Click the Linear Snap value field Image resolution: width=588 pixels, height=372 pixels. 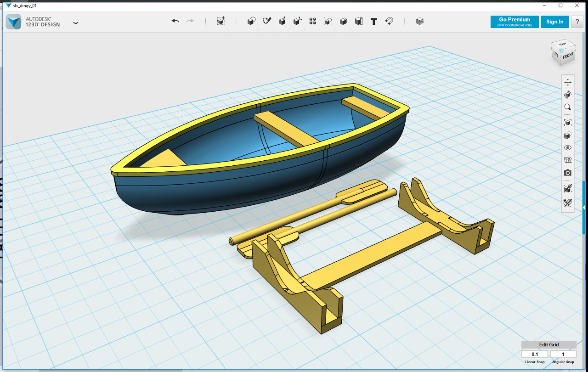(535, 354)
